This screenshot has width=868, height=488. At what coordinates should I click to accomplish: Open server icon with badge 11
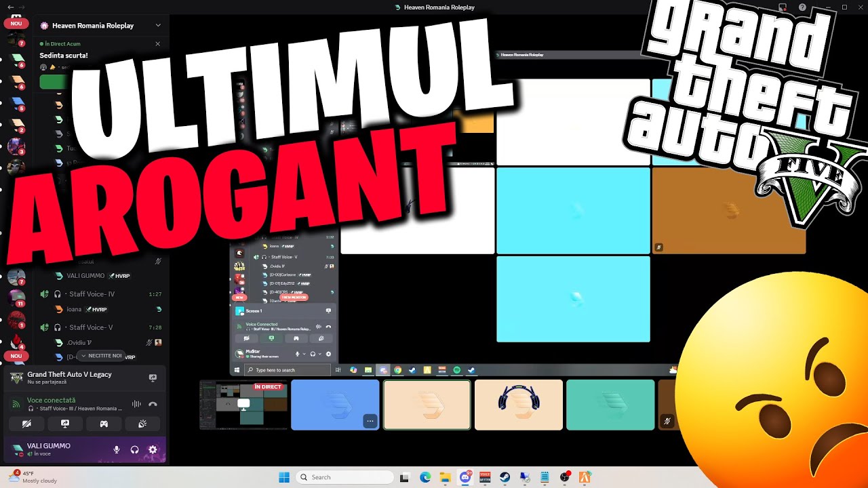tap(16, 298)
